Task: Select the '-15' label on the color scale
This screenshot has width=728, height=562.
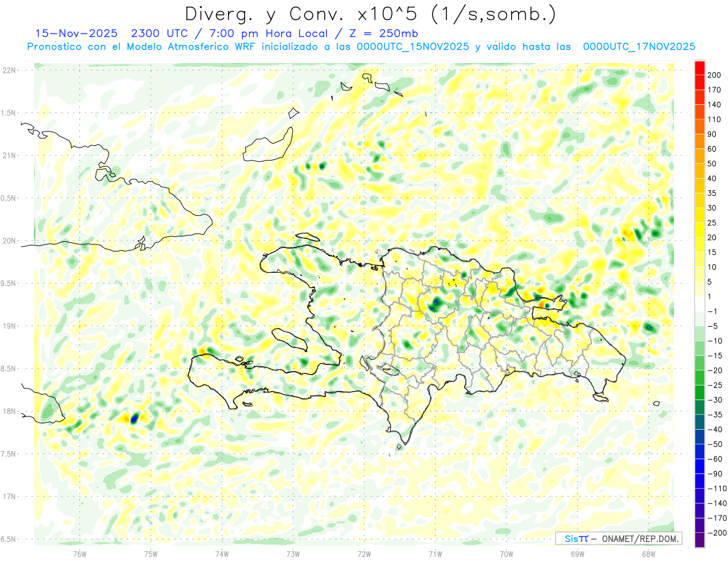Action: [715, 356]
